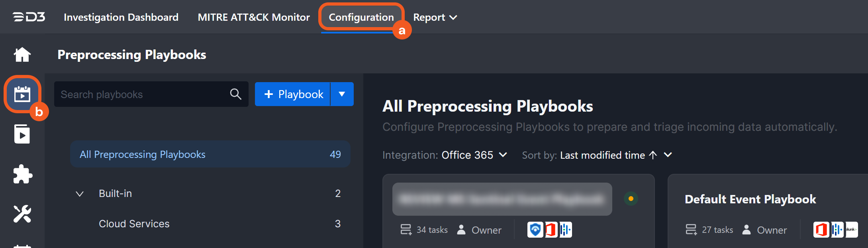Open the Playbook button dropdown arrow
This screenshot has height=248, width=868.
[x=342, y=94]
